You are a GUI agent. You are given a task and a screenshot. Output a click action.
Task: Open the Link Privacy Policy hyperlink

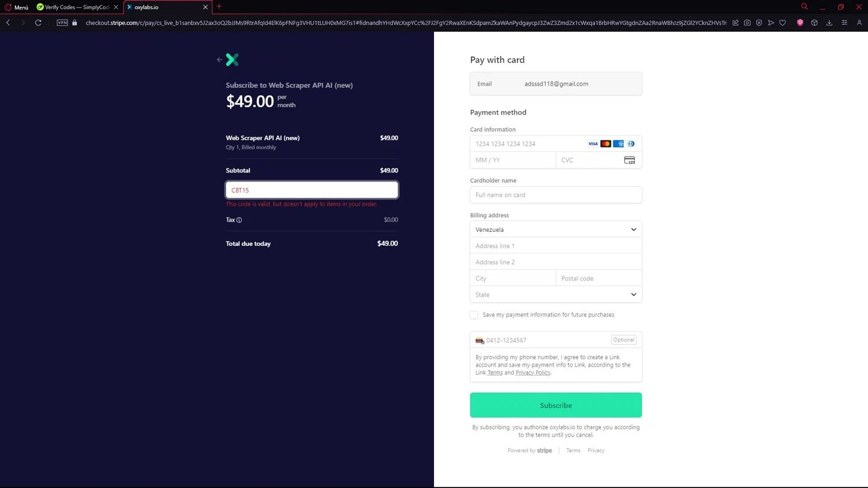[533, 372]
